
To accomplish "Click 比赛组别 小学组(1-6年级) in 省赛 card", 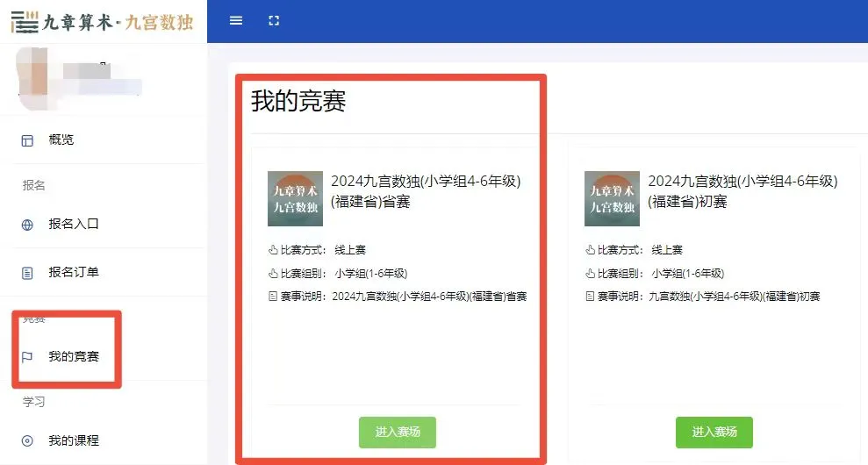I will 338,274.
